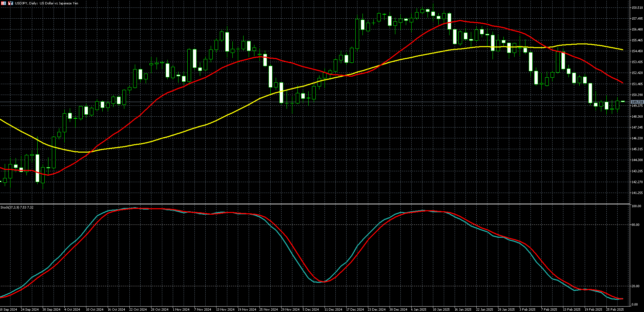
Task: Click the 19 Feb 2025 date label
Action: (x=594, y=310)
